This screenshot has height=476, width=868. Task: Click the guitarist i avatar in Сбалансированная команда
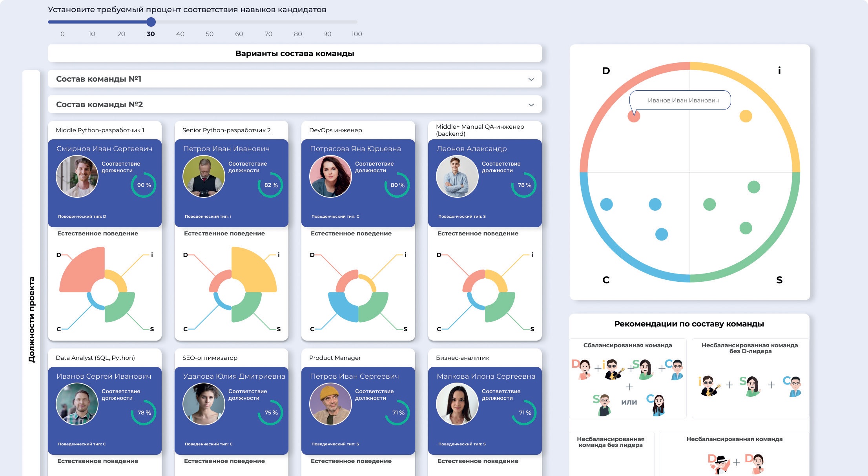point(613,369)
